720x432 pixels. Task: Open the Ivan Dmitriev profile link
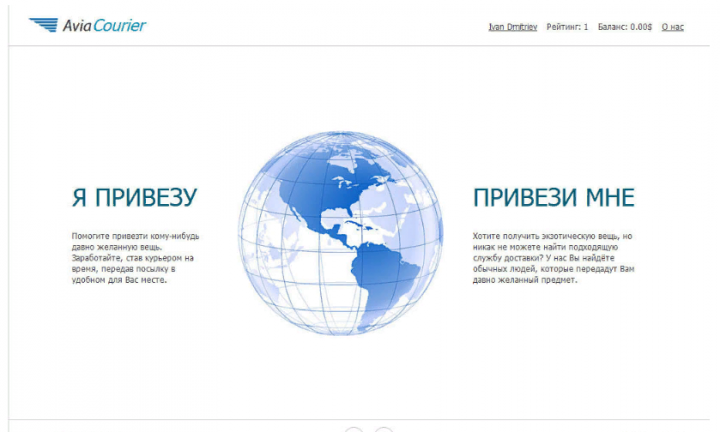tap(512, 27)
